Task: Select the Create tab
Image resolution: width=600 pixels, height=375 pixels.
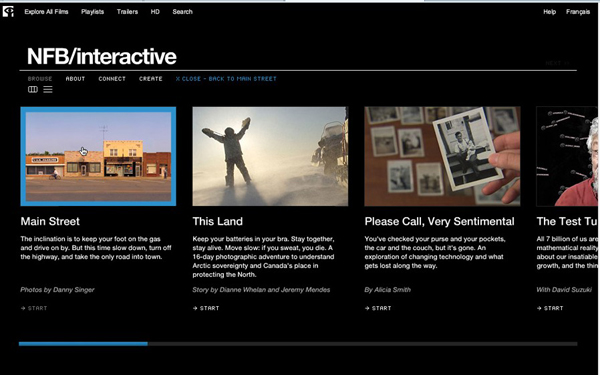Action: pyautogui.click(x=151, y=79)
